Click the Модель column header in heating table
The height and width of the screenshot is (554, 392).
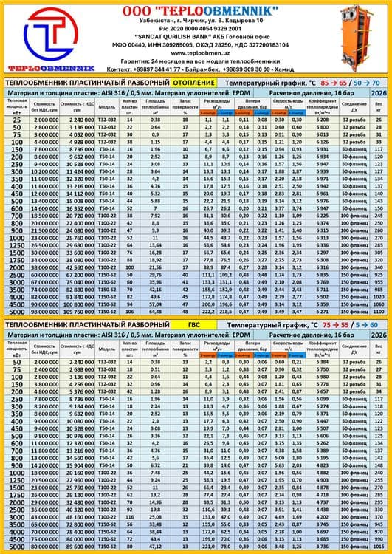click(106, 106)
